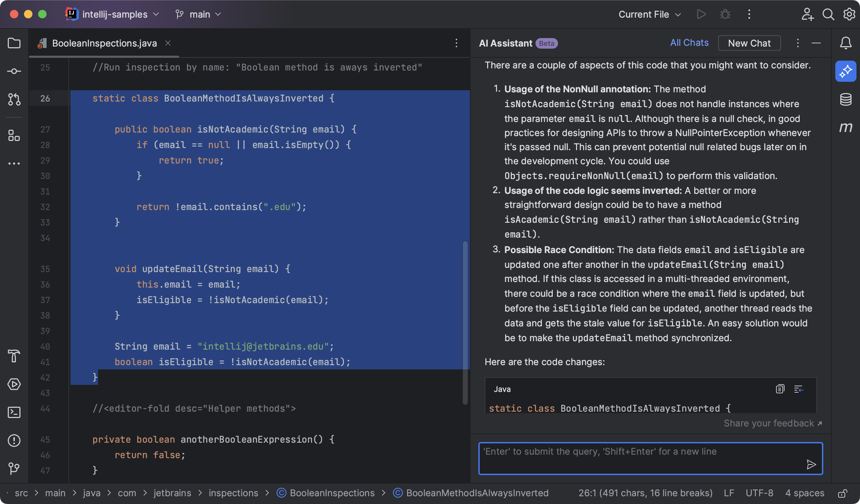860x504 pixels.
Task: Open the Terminal tool window
Action: [x=14, y=412]
